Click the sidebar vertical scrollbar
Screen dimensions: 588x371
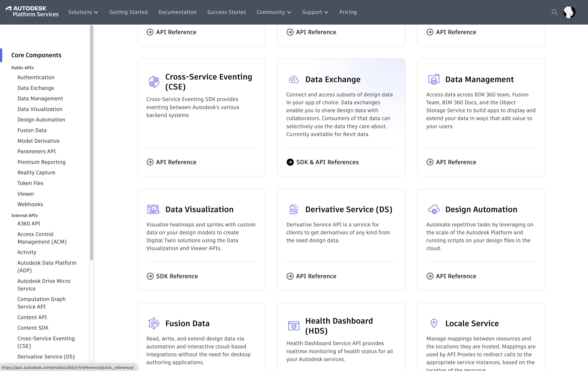(x=92, y=143)
